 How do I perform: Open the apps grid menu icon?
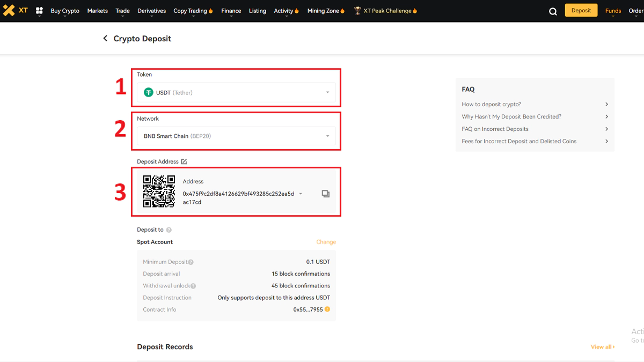(x=39, y=11)
